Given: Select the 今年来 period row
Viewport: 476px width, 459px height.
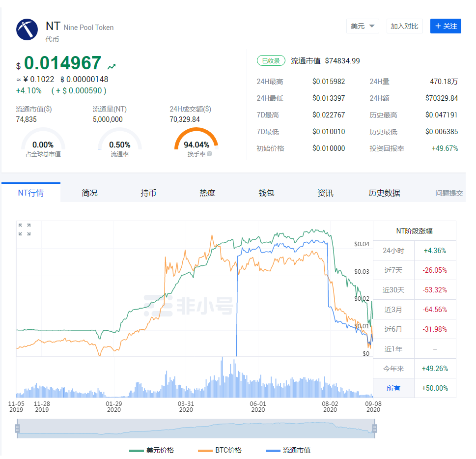Looking at the screenshot, I should 415,369.
